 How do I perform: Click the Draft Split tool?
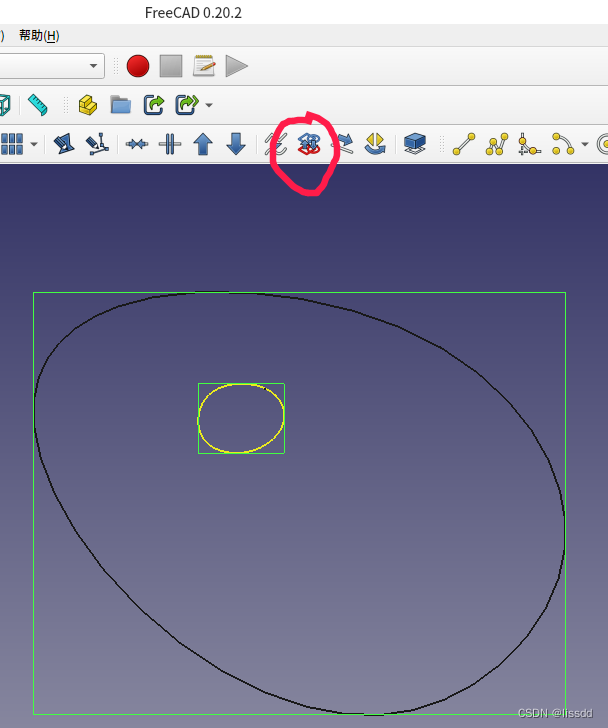[x=170, y=144]
